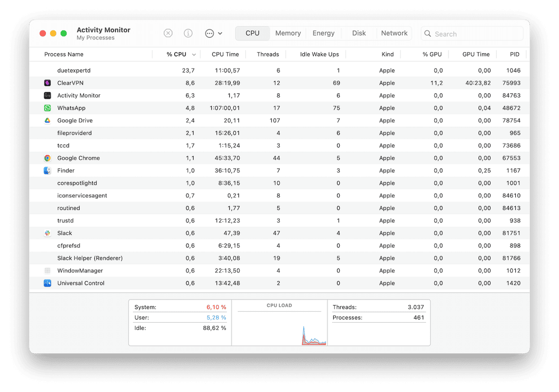Click the total Threads count 3.037
This screenshot has height=392, width=559.
coord(416,307)
